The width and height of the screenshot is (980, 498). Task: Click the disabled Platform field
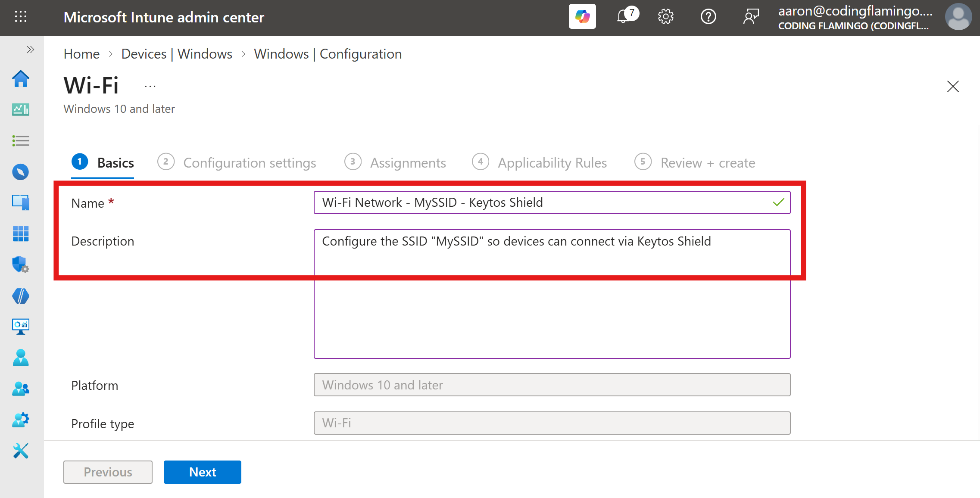pos(552,385)
